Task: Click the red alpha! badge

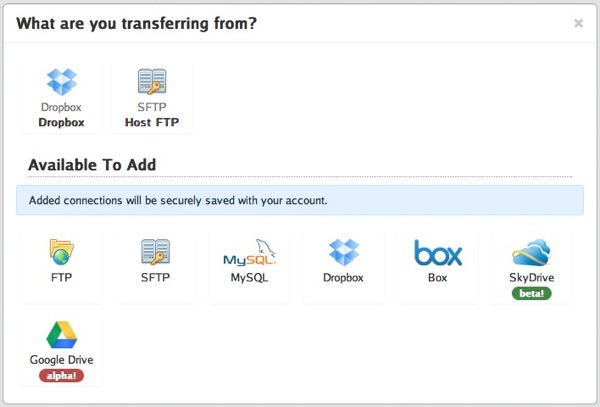Action: pos(61,376)
